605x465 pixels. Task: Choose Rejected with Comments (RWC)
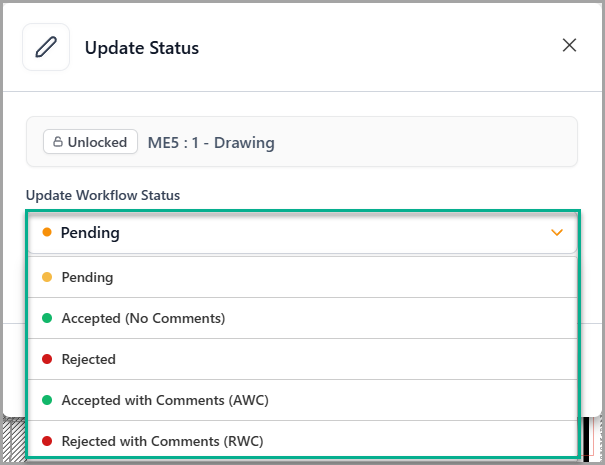coord(163,441)
